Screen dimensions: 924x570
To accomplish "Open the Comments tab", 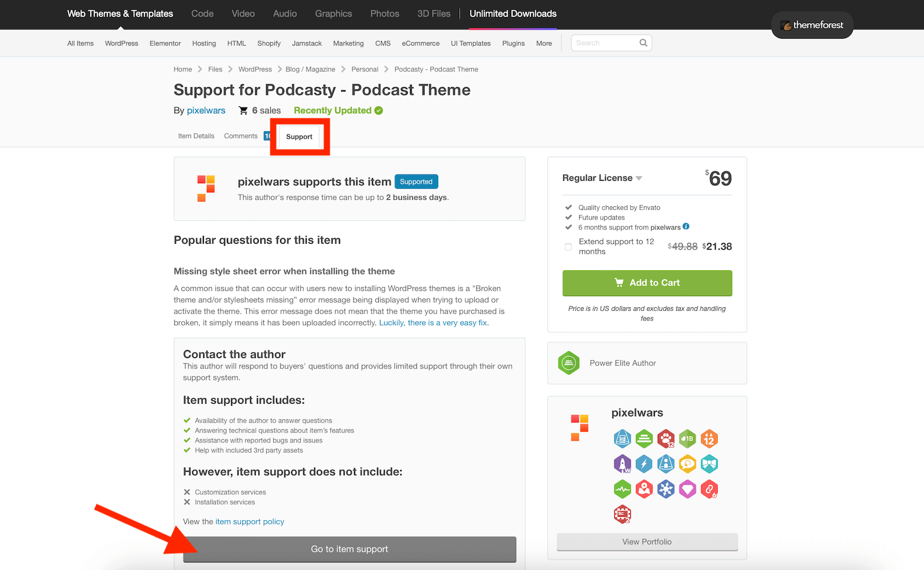I will pos(241,136).
